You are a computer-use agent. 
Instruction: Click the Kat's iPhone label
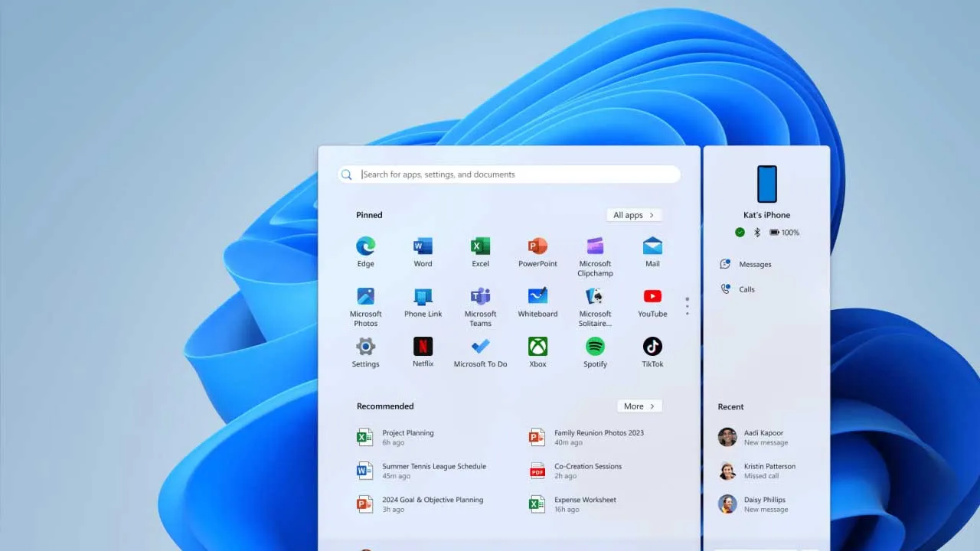point(766,215)
